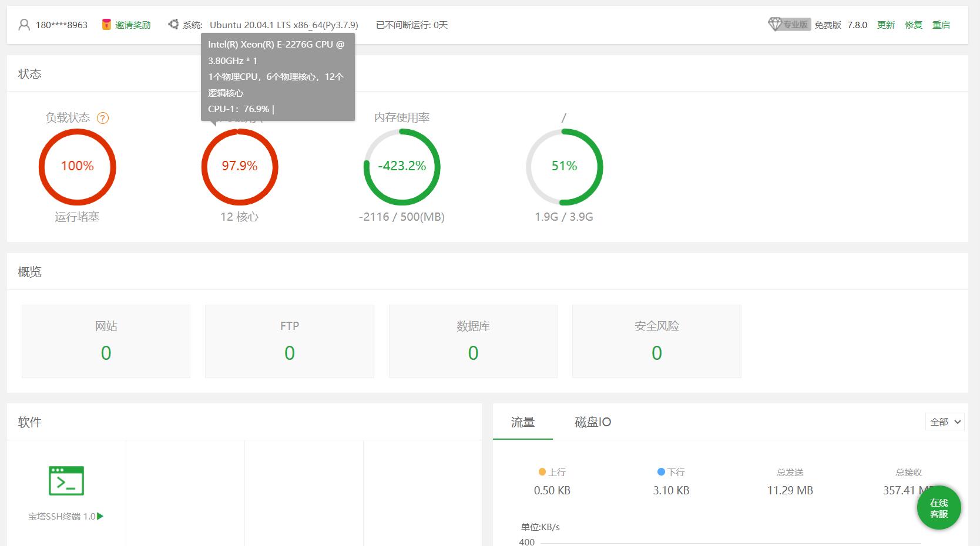Image resolution: width=980 pixels, height=546 pixels.
Task: Click the 100% load status gauge
Action: coord(78,167)
